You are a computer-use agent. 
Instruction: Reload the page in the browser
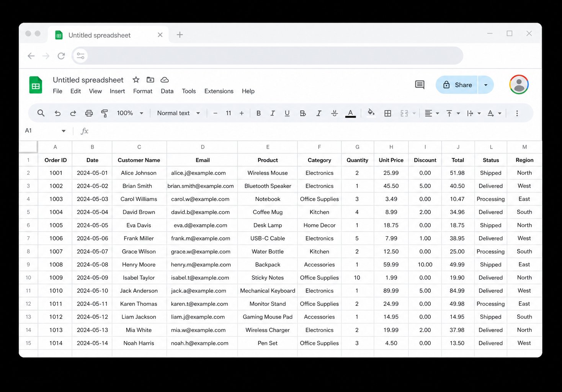[x=61, y=56]
